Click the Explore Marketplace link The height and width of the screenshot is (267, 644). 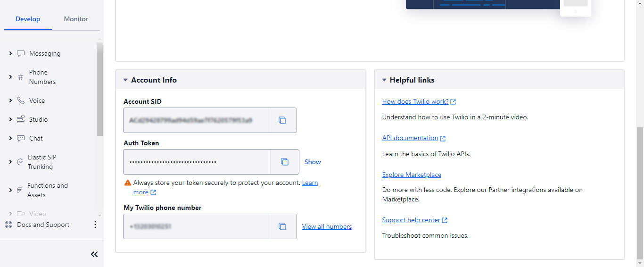[412, 175]
